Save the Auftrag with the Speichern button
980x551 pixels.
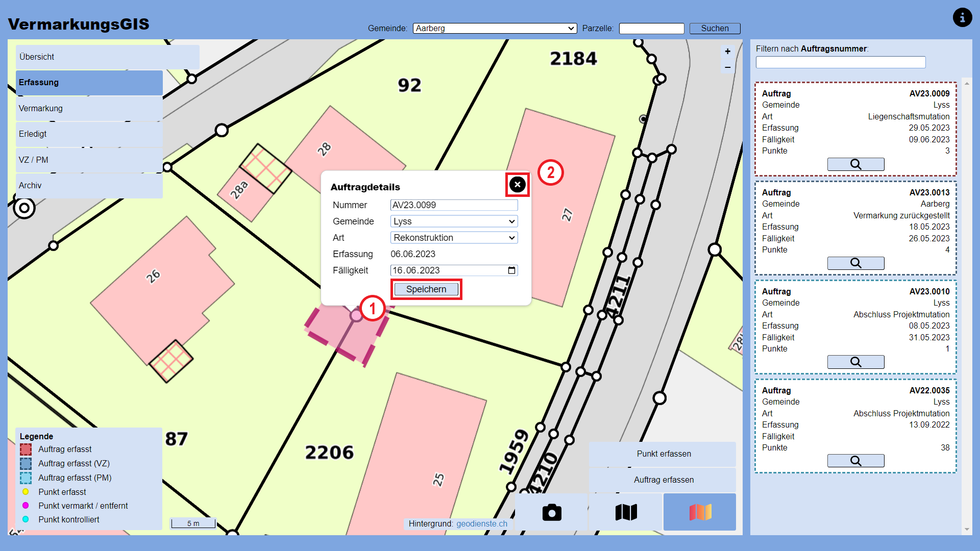pyautogui.click(x=426, y=289)
